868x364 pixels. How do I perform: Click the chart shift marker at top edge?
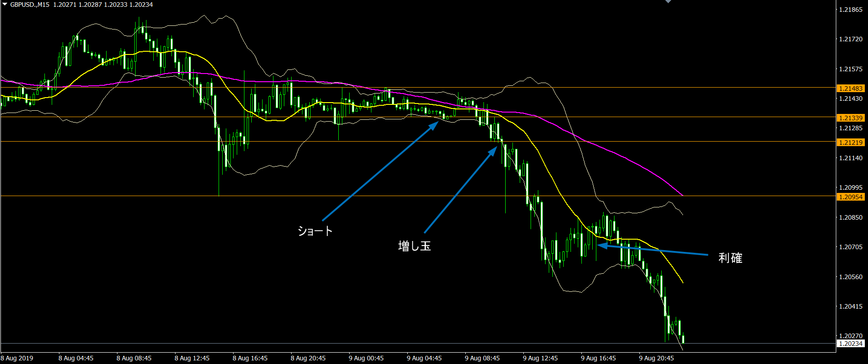668,1
